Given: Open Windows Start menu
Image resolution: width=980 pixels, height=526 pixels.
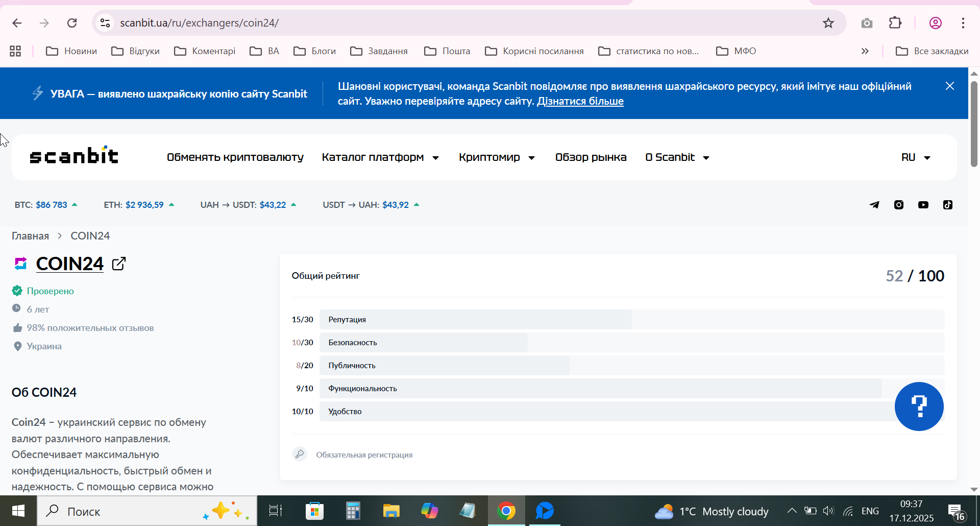Looking at the screenshot, I should pyautogui.click(x=18, y=511).
